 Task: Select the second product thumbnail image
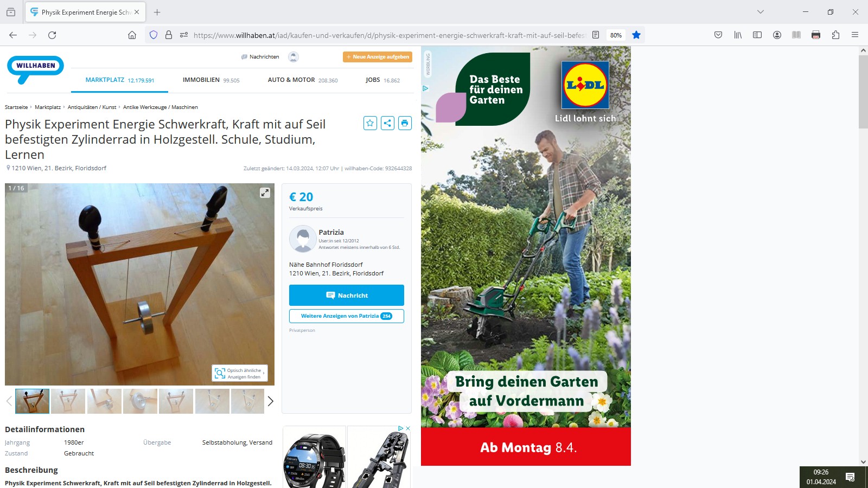(x=68, y=401)
